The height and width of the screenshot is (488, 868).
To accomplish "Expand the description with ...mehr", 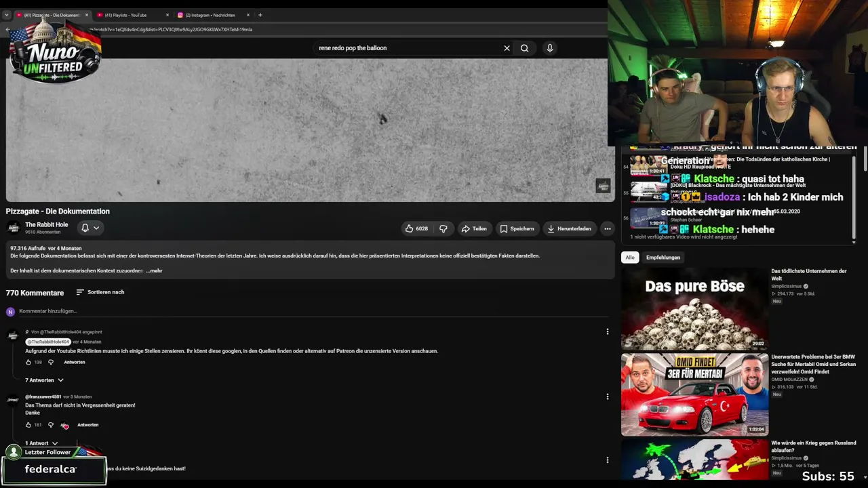I will (x=155, y=270).
